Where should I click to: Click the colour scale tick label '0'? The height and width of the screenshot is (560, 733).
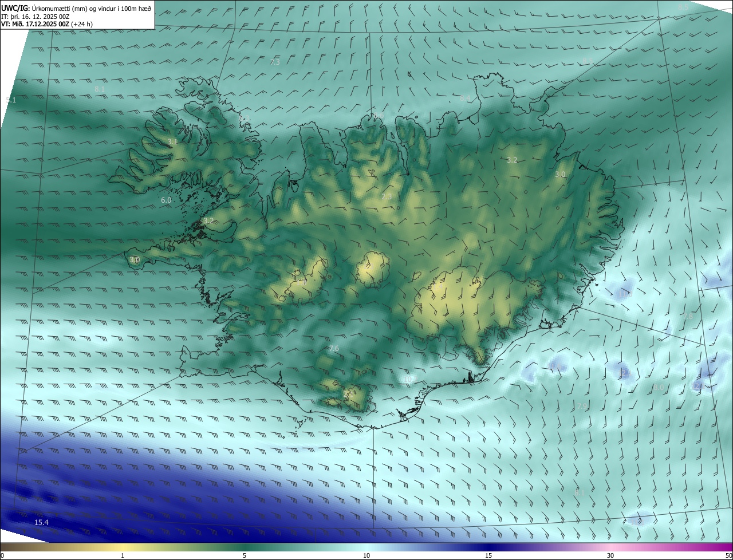pyautogui.click(x=2, y=555)
